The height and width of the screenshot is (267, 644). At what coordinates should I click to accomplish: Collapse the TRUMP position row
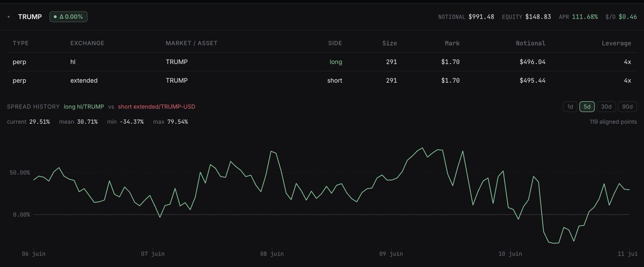(9, 17)
